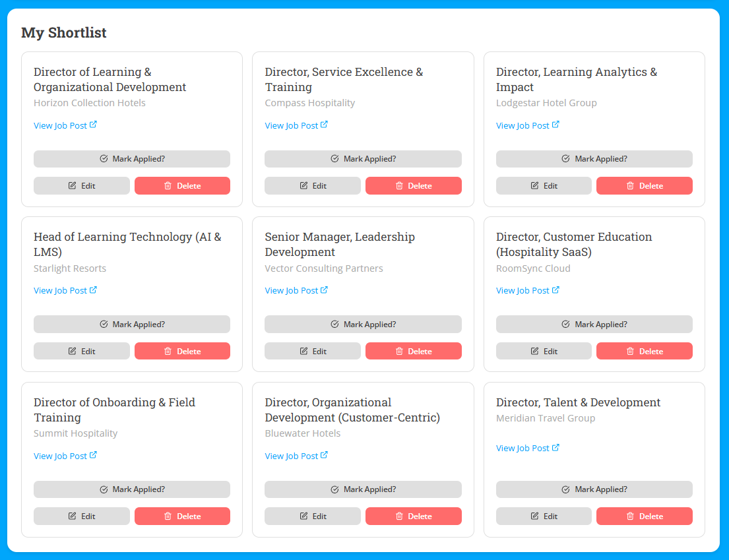
Task: Click the external-link icon next to Lodgestar View Job Post
Action: (556, 124)
